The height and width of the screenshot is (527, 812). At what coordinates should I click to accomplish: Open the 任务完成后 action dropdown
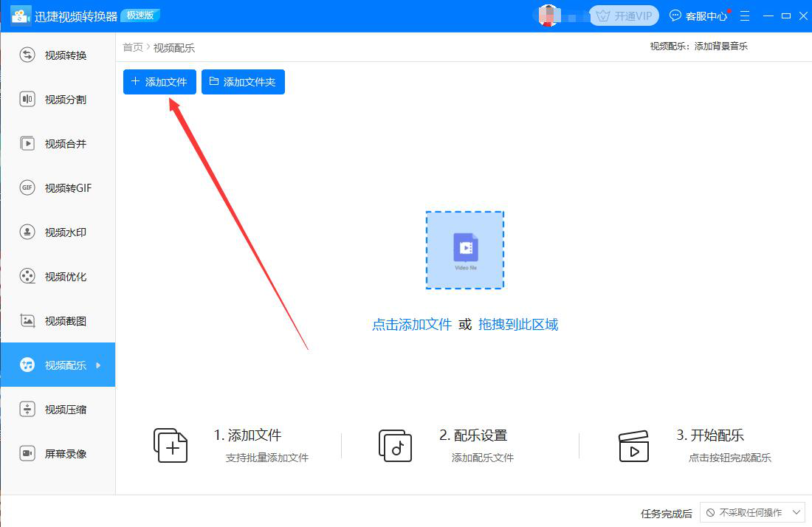(x=752, y=512)
